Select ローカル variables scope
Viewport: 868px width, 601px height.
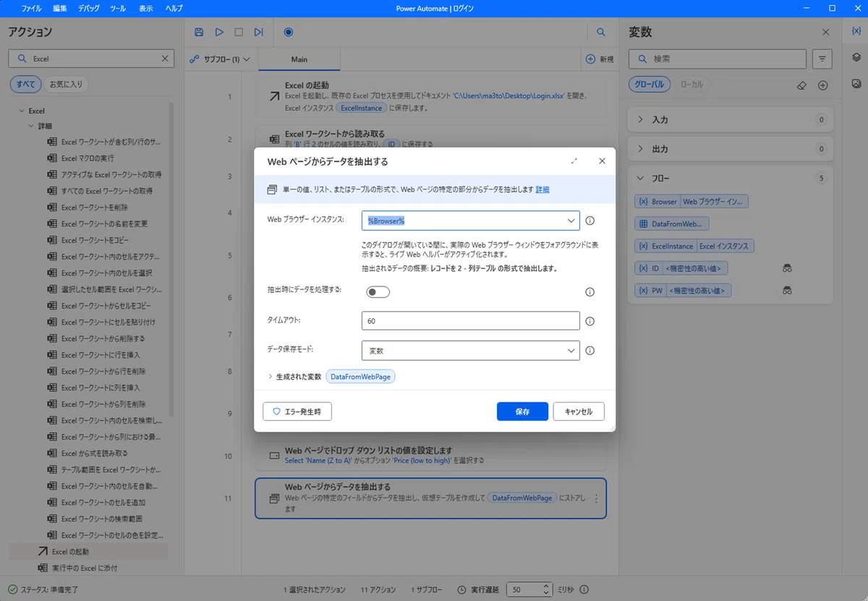pyautogui.click(x=692, y=85)
